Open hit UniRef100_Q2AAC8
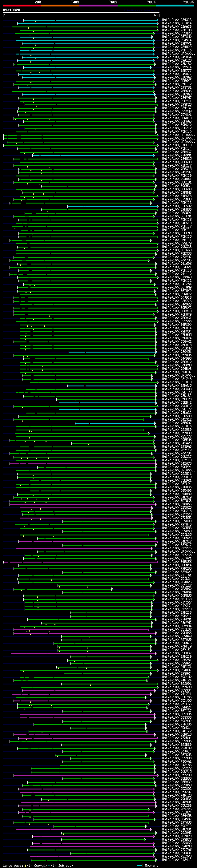 click(177, 26)
